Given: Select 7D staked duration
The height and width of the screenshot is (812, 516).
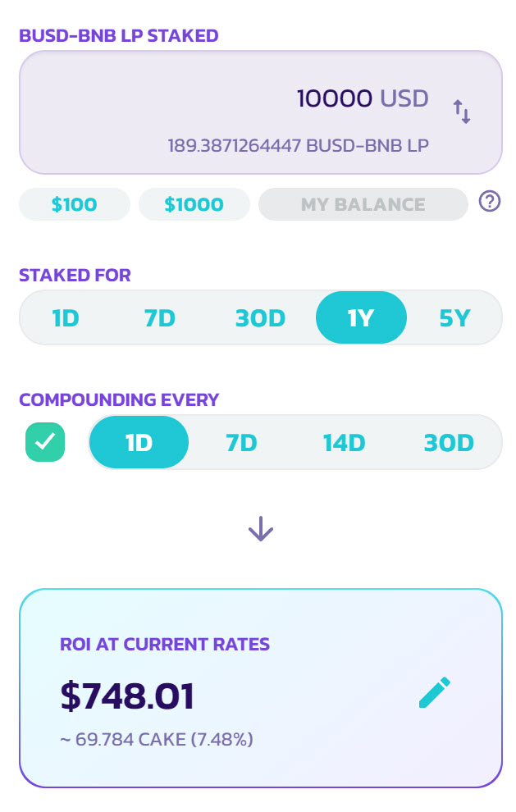Looking at the screenshot, I should click(160, 317).
